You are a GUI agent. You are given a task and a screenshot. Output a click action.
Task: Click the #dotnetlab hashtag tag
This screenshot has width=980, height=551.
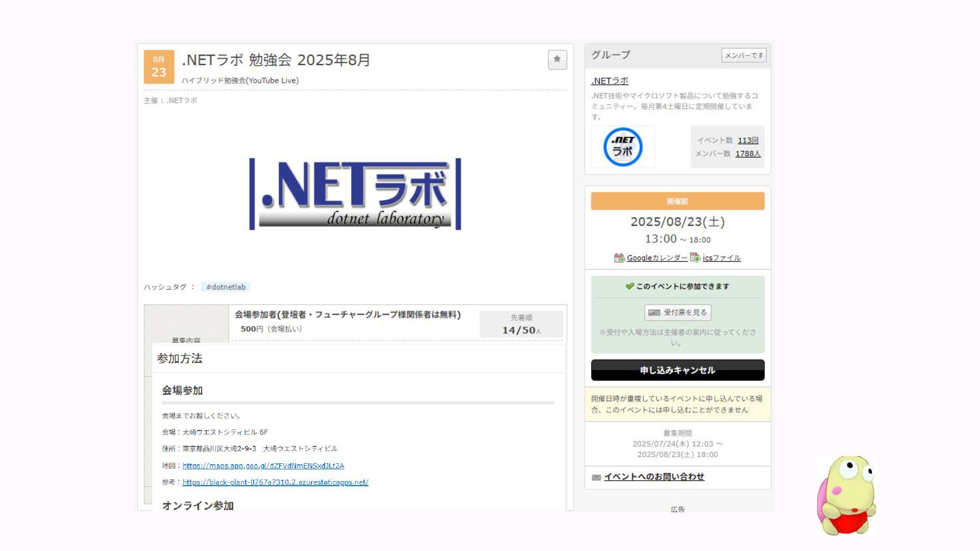[x=226, y=287]
